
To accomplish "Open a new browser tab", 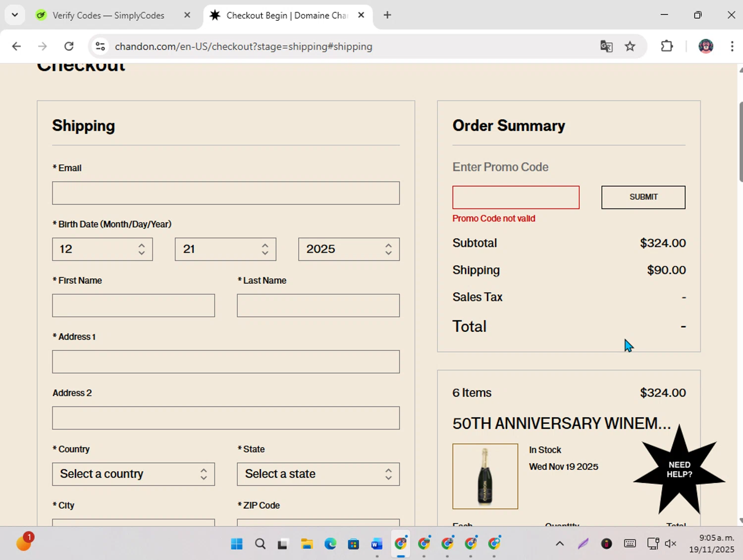I will pyautogui.click(x=387, y=15).
